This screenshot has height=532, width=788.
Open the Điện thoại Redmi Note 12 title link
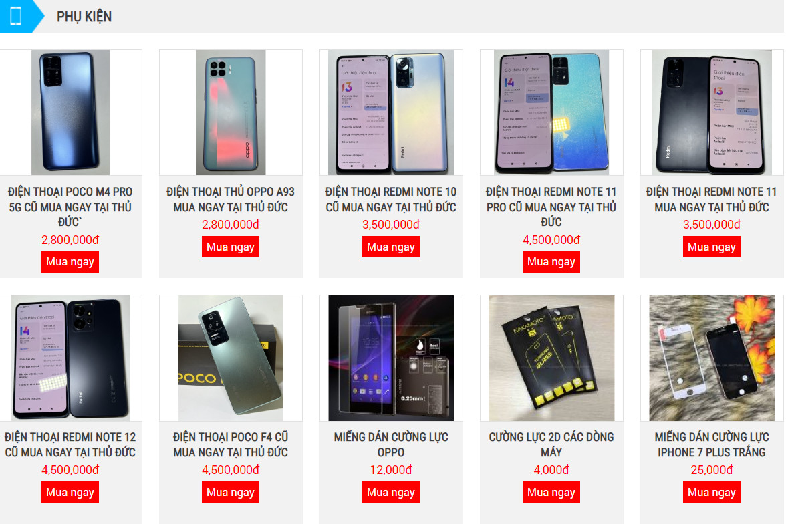point(70,444)
